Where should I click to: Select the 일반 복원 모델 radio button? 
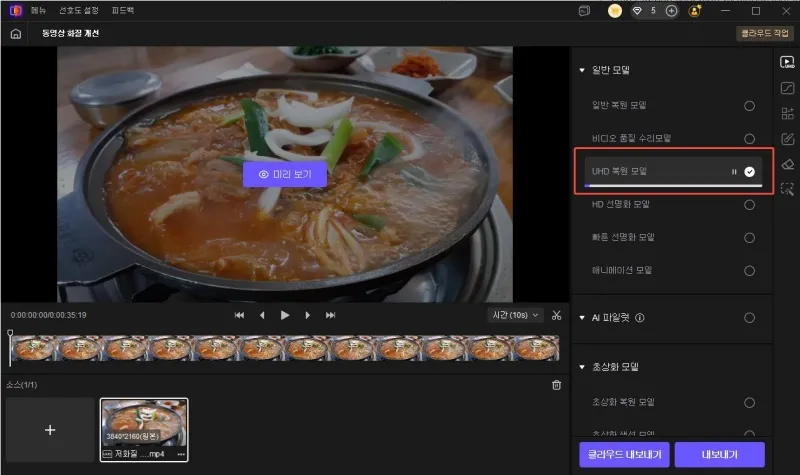[749, 105]
